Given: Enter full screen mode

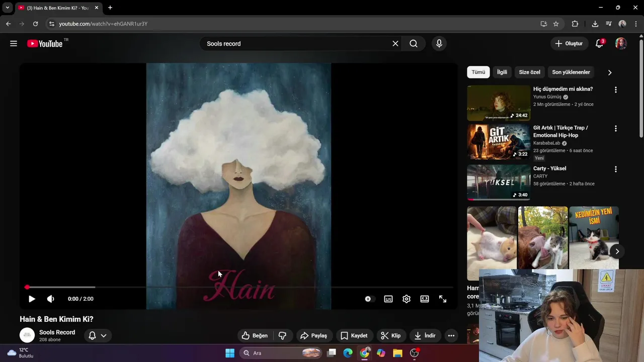Looking at the screenshot, I should tap(443, 299).
